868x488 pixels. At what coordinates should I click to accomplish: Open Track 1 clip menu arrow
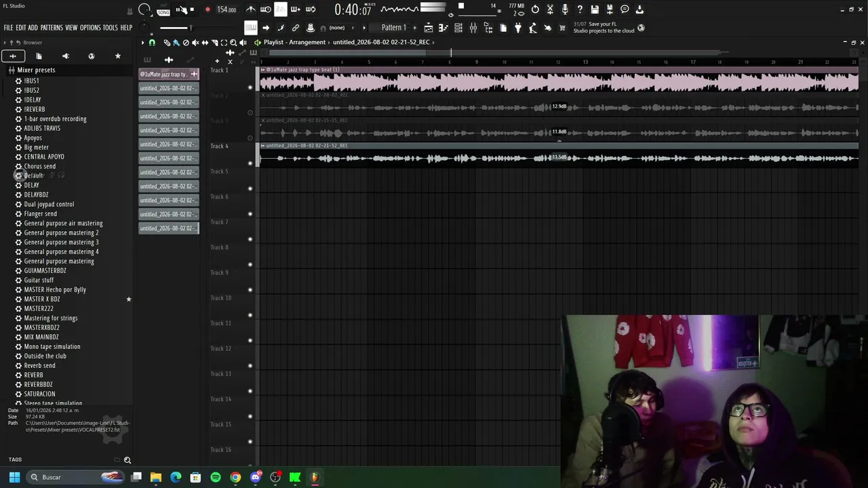point(263,70)
